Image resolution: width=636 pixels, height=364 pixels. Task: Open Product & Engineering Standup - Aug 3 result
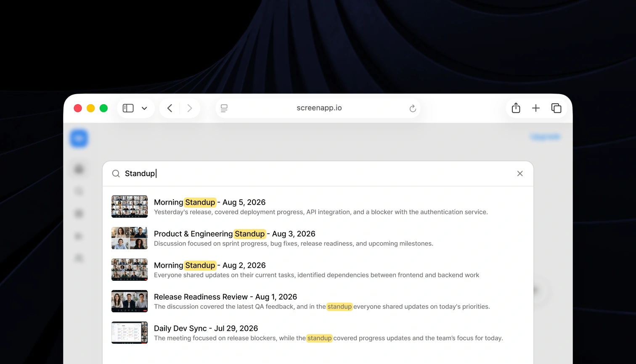[x=318, y=238]
